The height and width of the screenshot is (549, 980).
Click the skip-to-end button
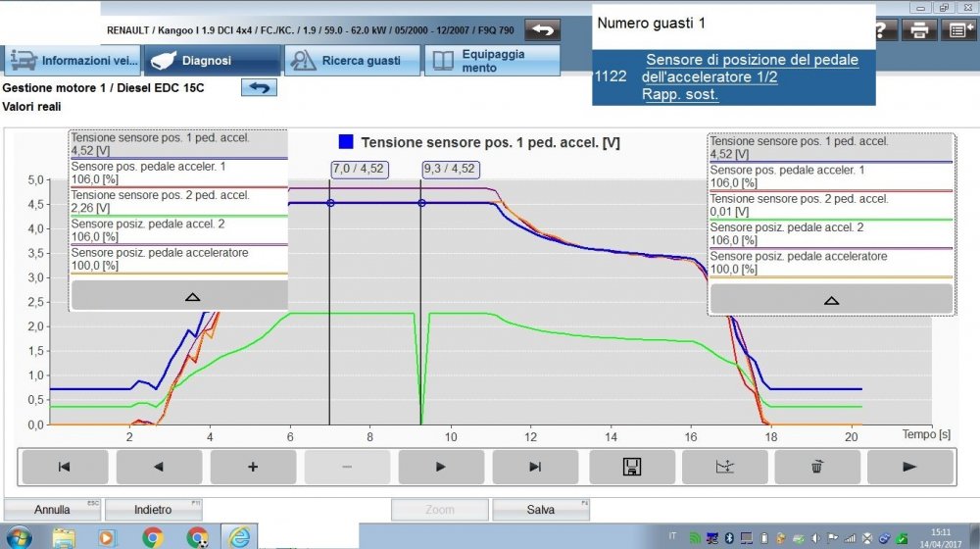(534, 467)
